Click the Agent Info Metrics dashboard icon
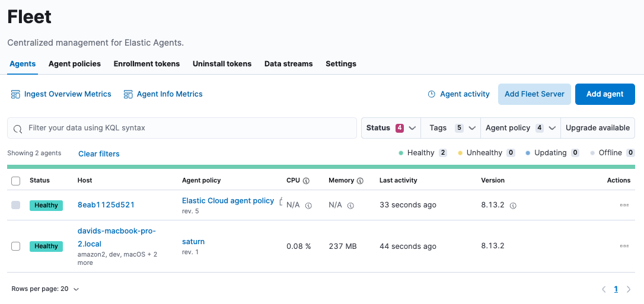 coord(127,94)
